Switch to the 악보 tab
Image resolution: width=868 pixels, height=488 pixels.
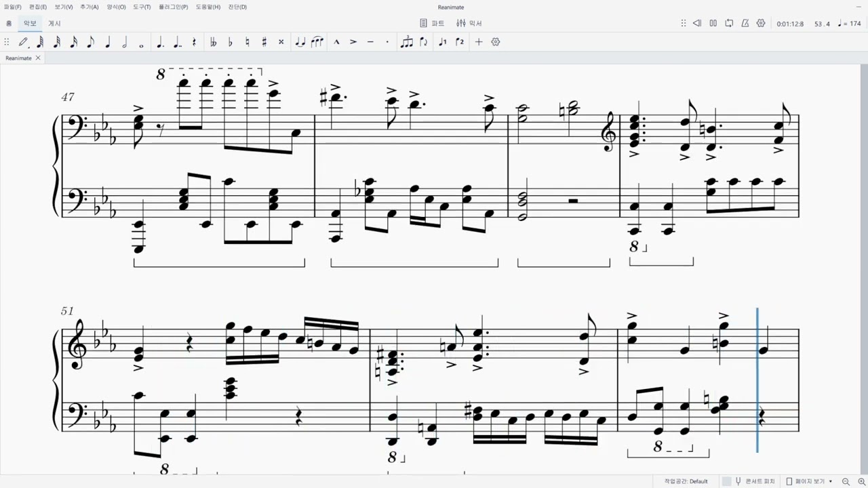(30, 23)
